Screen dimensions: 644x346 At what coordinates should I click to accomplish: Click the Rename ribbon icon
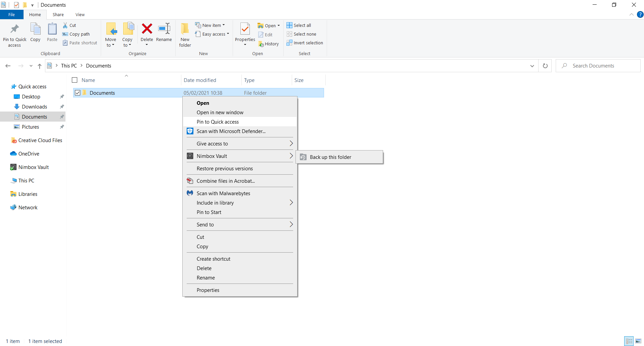(164, 29)
